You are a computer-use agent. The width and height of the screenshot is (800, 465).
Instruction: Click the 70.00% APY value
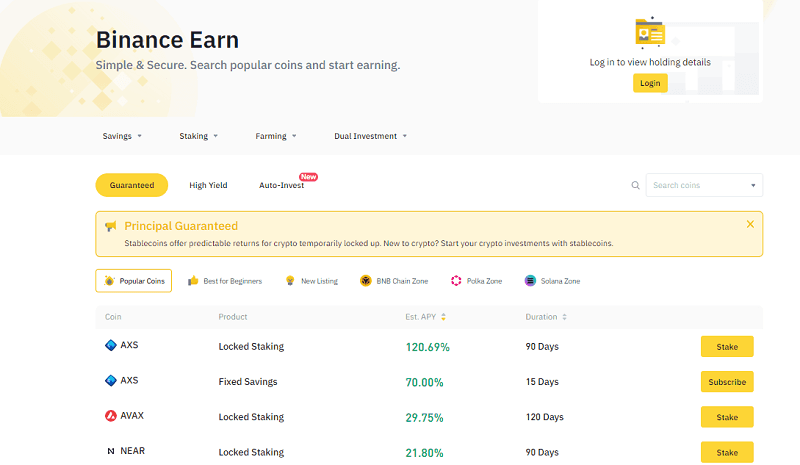pos(424,382)
